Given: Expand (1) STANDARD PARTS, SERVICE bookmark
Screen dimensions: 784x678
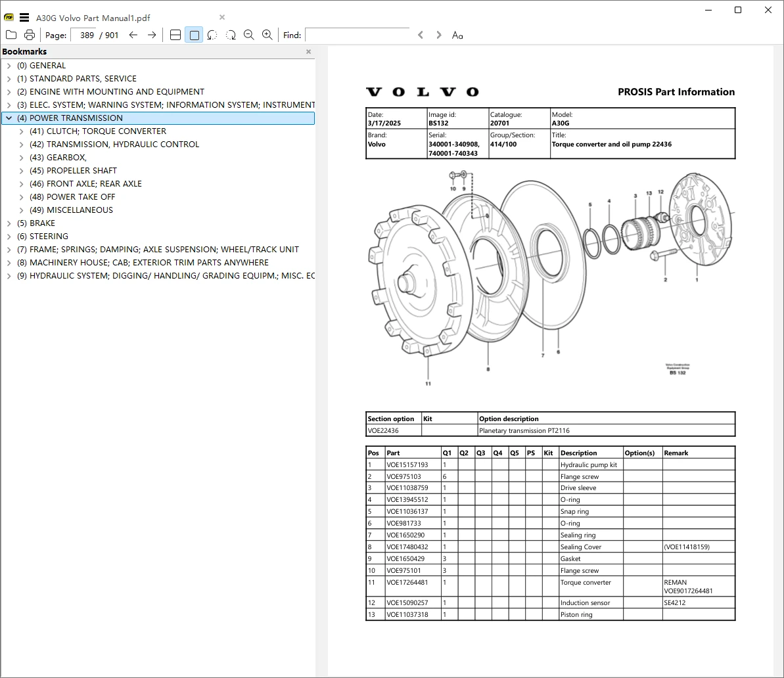Looking at the screenshot, I should [x=9, y=78].
